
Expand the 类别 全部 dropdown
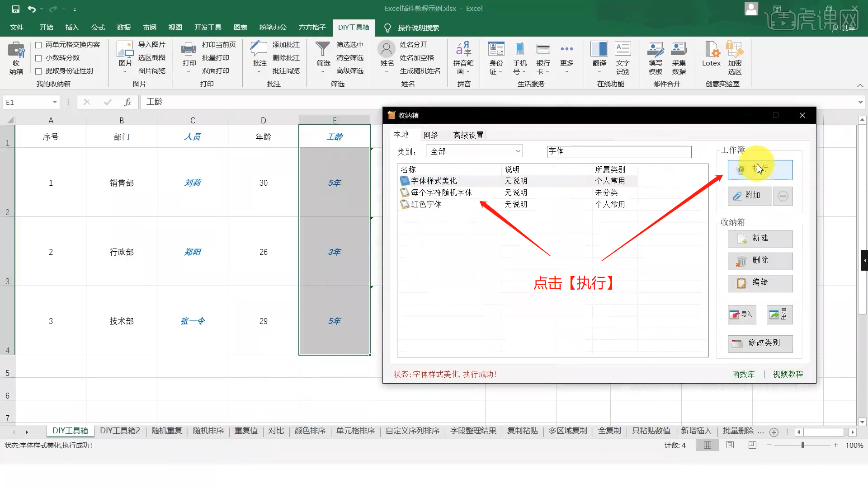[x=518, y=151]
